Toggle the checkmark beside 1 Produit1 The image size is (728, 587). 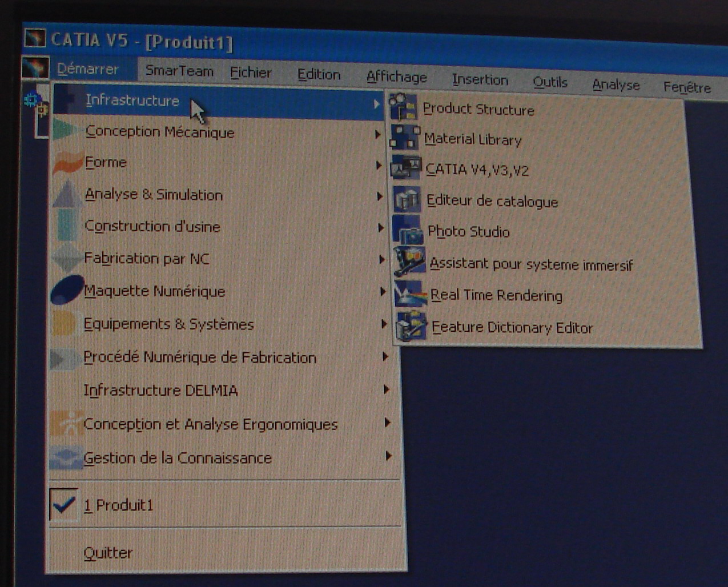point(63,504)
